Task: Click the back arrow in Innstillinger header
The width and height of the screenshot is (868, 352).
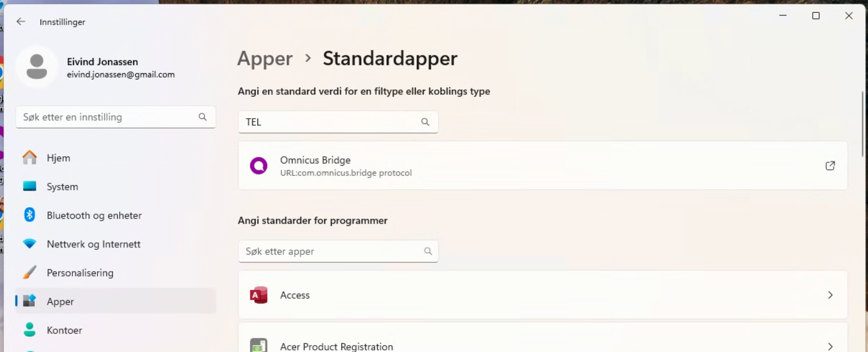Action: 21,22
